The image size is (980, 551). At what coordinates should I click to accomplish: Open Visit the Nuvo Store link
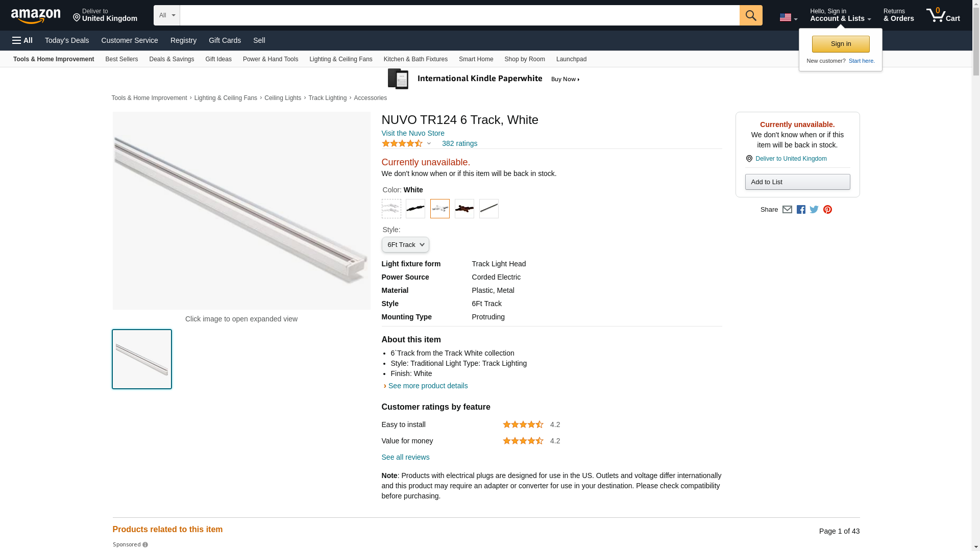click(413, 133)
